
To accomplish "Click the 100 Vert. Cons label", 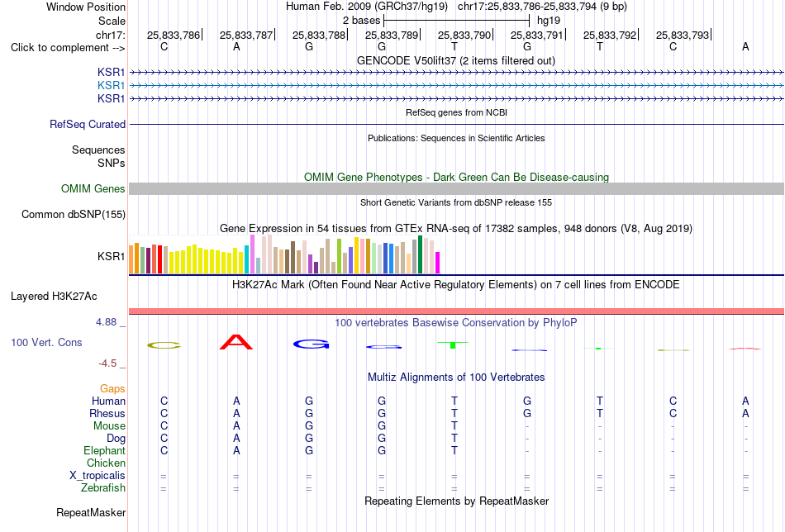I will (x=46, y=342).
